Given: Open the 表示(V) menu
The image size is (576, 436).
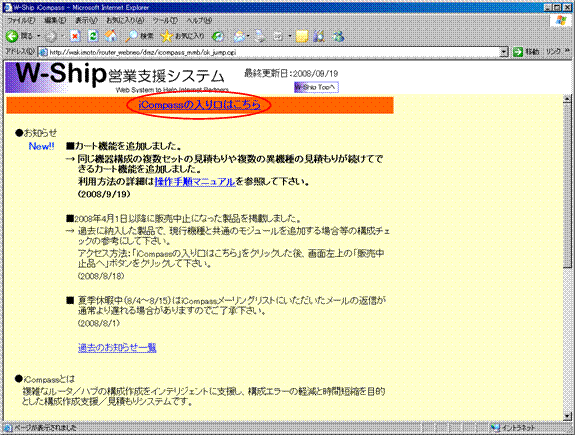Looking at the screenshot, I should point(86,21).
